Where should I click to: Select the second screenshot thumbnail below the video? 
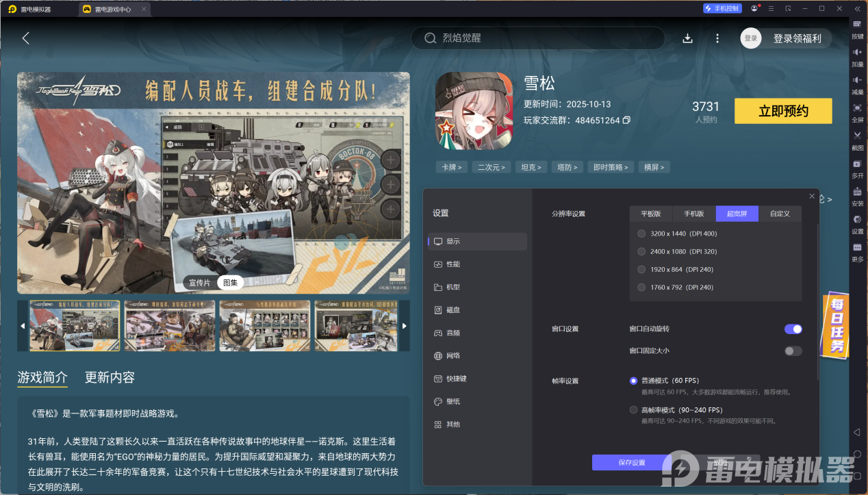click(x=169, y=325)
